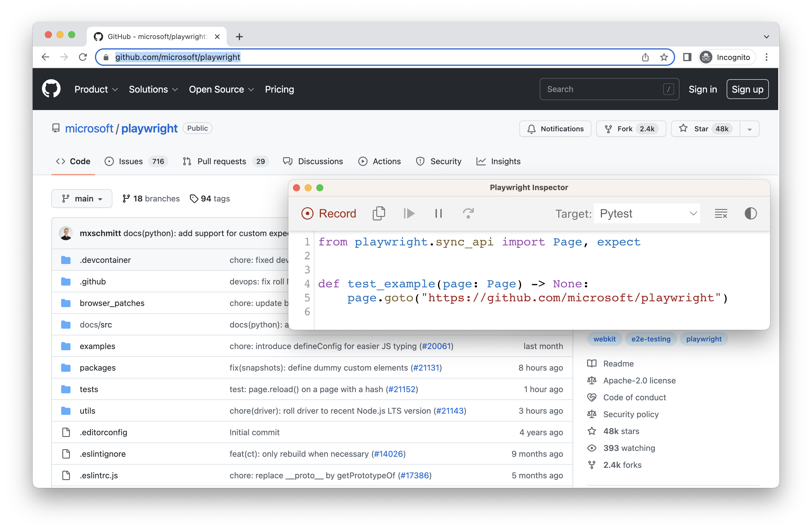Open the .devcontainer folder

[105, 260]
